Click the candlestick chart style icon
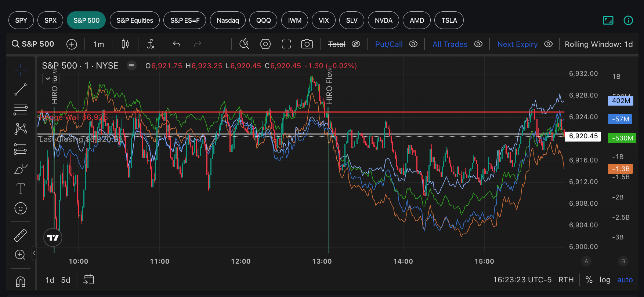 coord(125,44)
